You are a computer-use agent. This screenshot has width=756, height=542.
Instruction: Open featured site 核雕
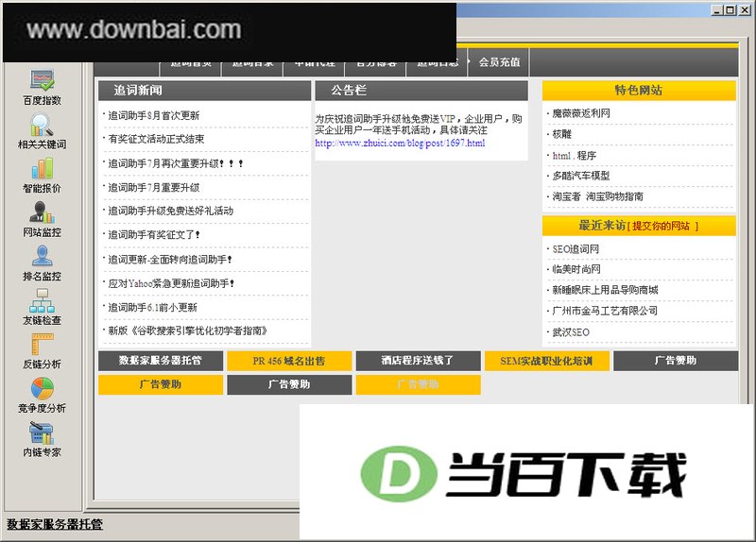click(561, 134)
